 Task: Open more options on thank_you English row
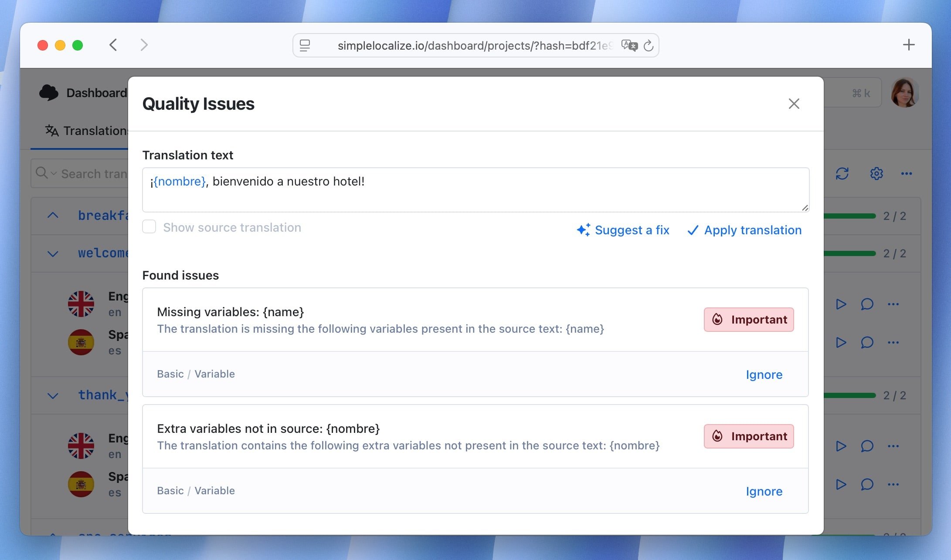(x=893, y=446)
